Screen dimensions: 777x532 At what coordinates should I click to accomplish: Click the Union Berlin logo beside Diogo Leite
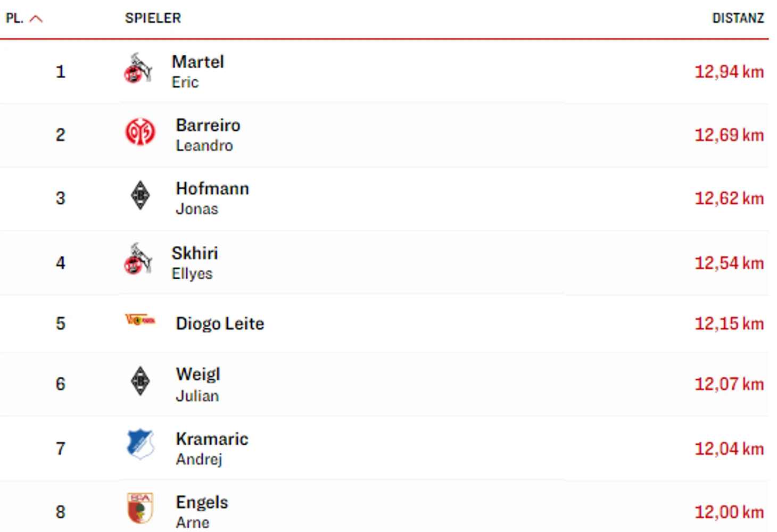140,320
